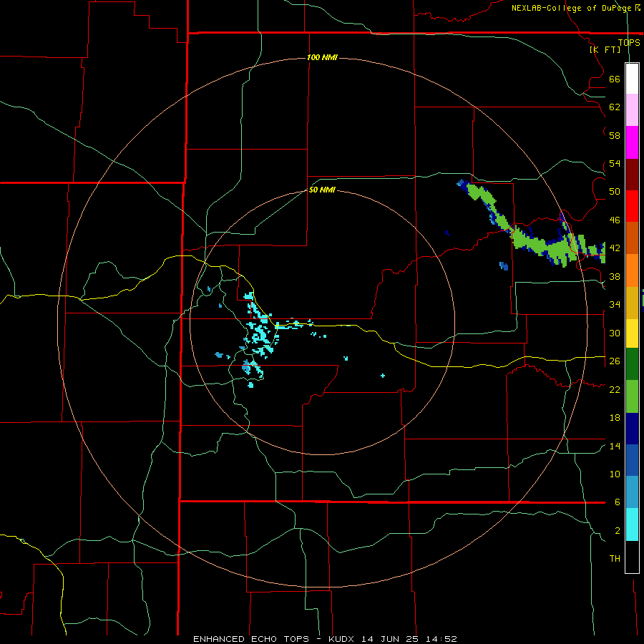Click the medium blue legend swatch

[x=632, y=460]
